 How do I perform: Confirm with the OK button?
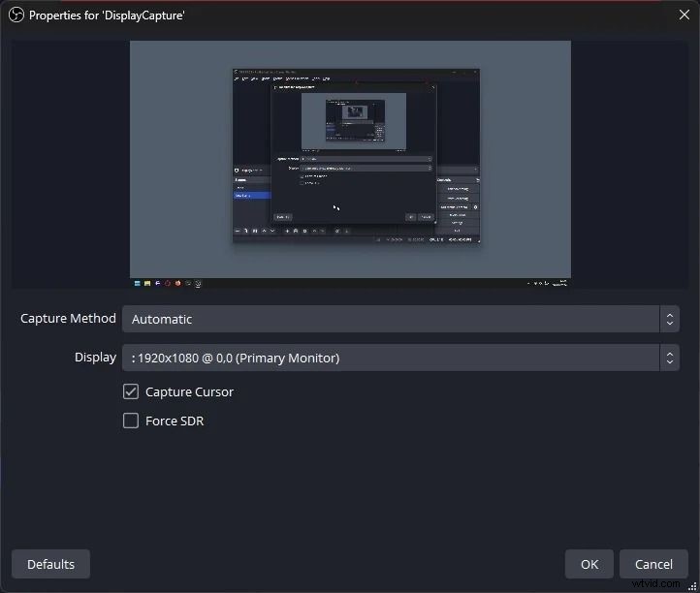click(x=589, y=564)
